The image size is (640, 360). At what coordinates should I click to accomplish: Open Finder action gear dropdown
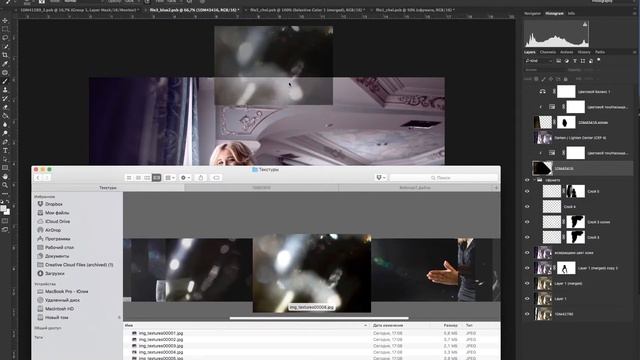pyautogui.click(x=185, y=178)
